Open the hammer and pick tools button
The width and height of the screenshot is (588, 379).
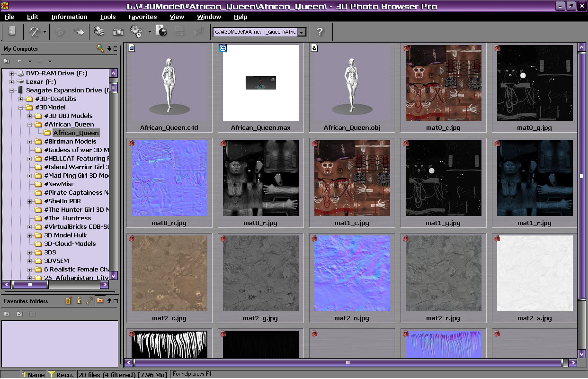click(35, 32)
